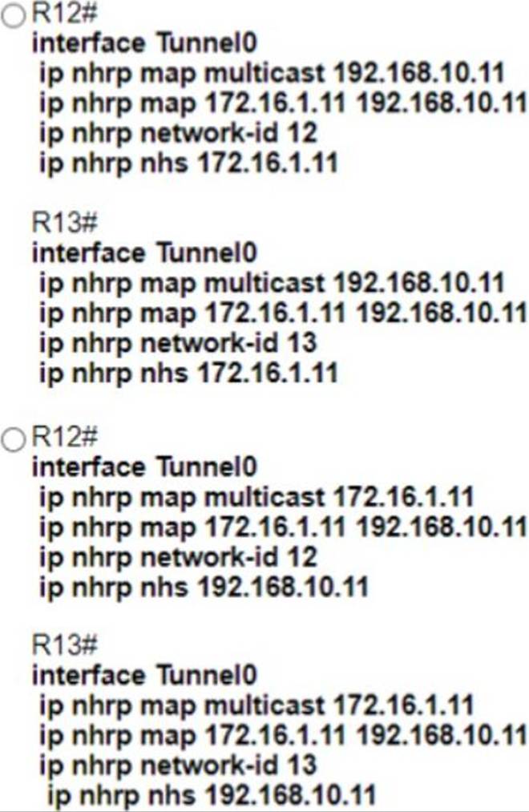The width and height of the screenshot is (529, 812).
Task: Click the bottommost 'interface Tunnel0' line
Action: (144, 676)
